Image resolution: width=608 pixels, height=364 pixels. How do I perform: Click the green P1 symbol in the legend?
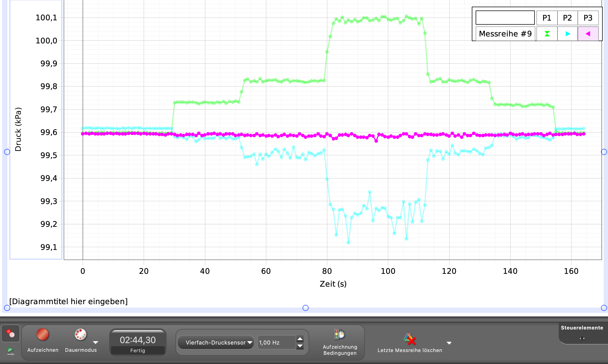coord(547,34)
